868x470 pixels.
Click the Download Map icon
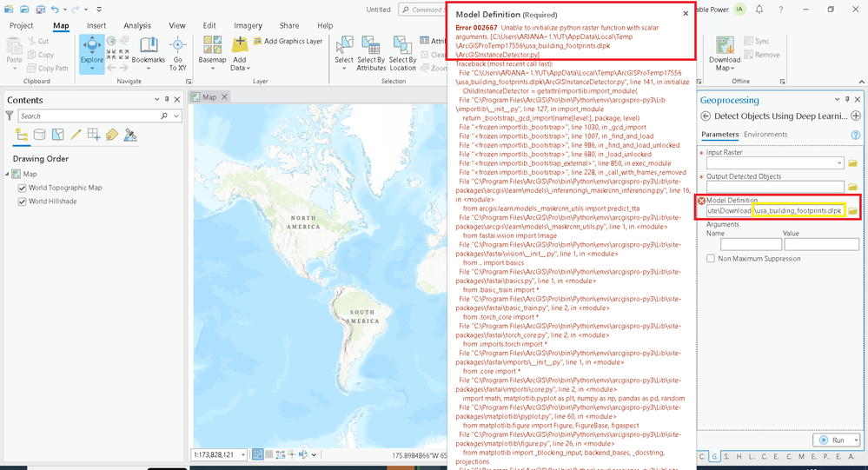click(725, 45)
